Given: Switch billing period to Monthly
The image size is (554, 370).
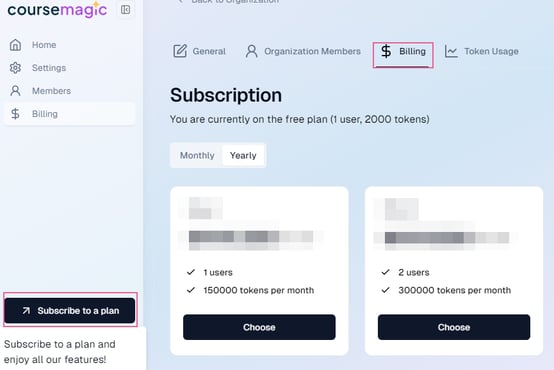Looking at the screenshot, I should click(197, 155).
